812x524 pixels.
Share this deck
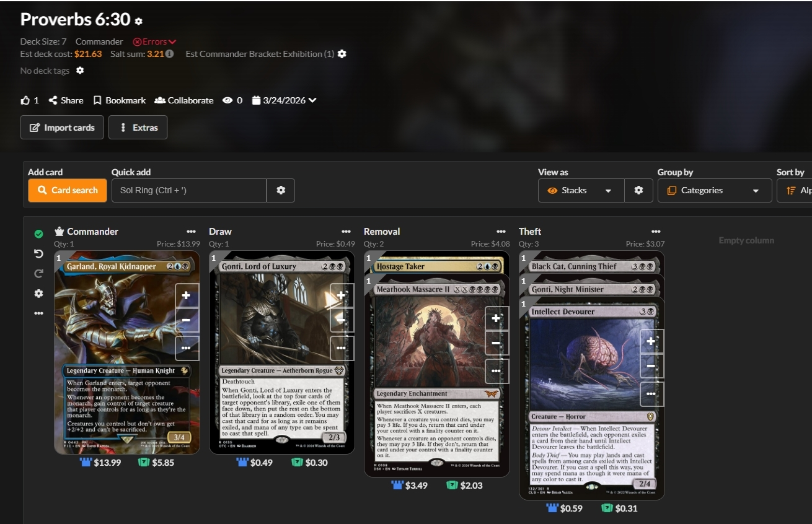point(66,100)
